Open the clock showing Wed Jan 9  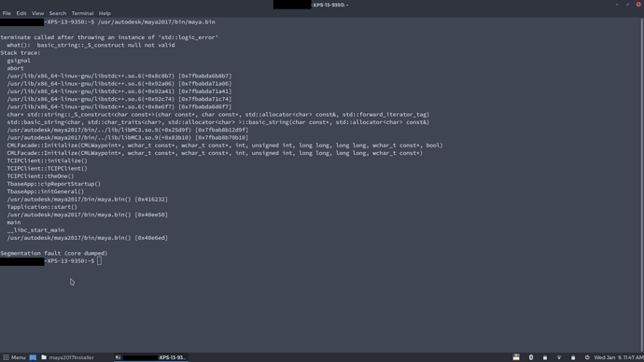click(x=619, y=357)
